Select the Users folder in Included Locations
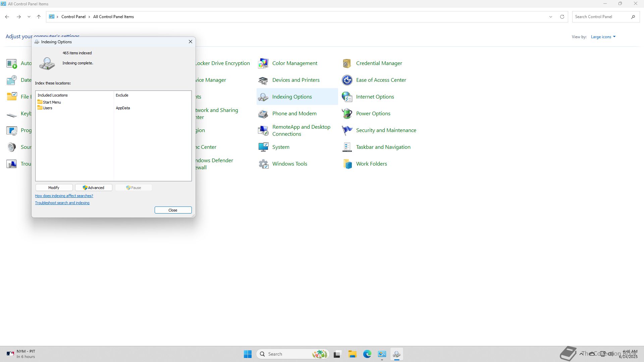The height and width of the screenshot is (362, 644). (47, 108)
